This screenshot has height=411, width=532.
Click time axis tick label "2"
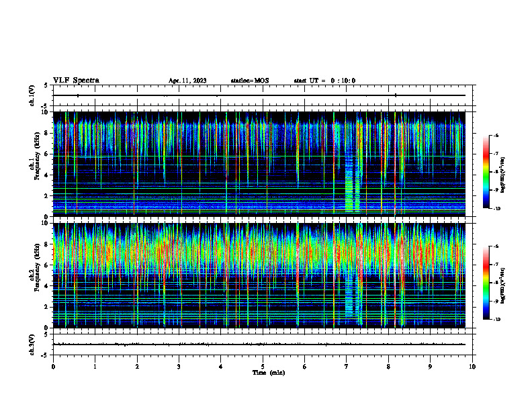137,367
